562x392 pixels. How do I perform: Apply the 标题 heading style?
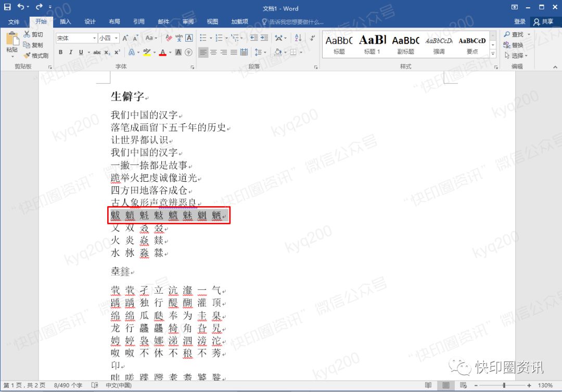coord(339,44)
